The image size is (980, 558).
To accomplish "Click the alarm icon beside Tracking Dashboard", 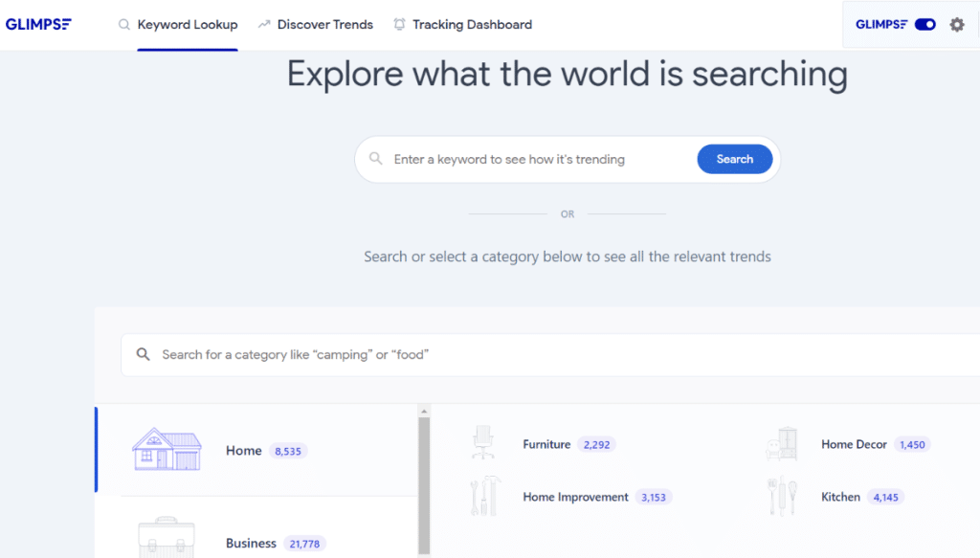I will pos(398,24).
